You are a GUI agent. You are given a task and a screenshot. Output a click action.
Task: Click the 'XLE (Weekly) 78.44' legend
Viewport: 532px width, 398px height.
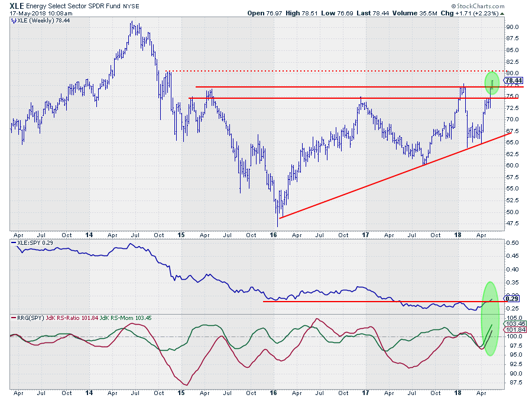point(43,21)
